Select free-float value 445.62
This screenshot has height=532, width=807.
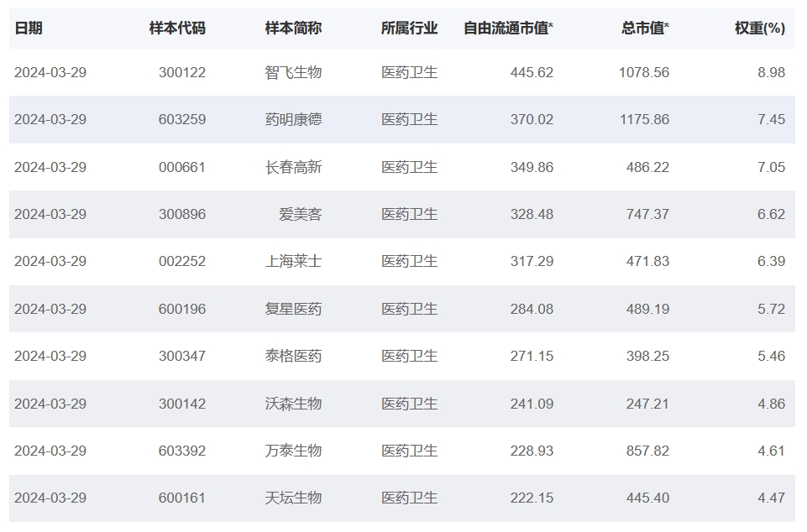point(532,72)
